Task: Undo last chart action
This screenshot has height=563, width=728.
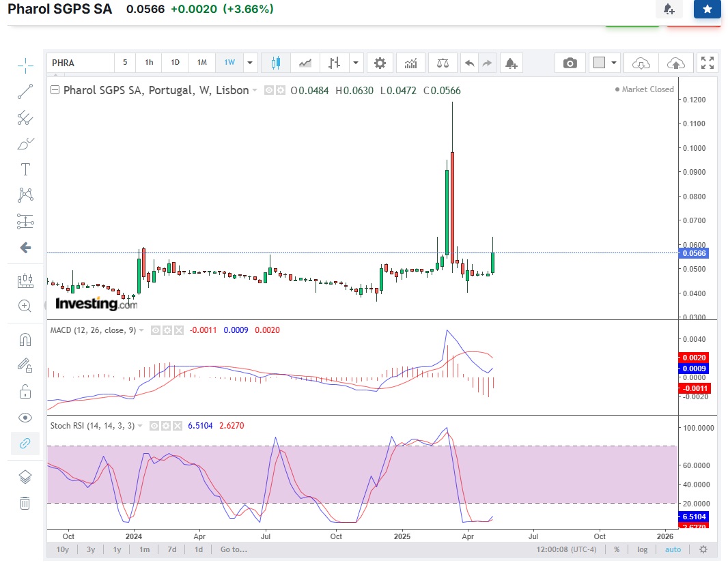Action: click(x=469, y=63)
